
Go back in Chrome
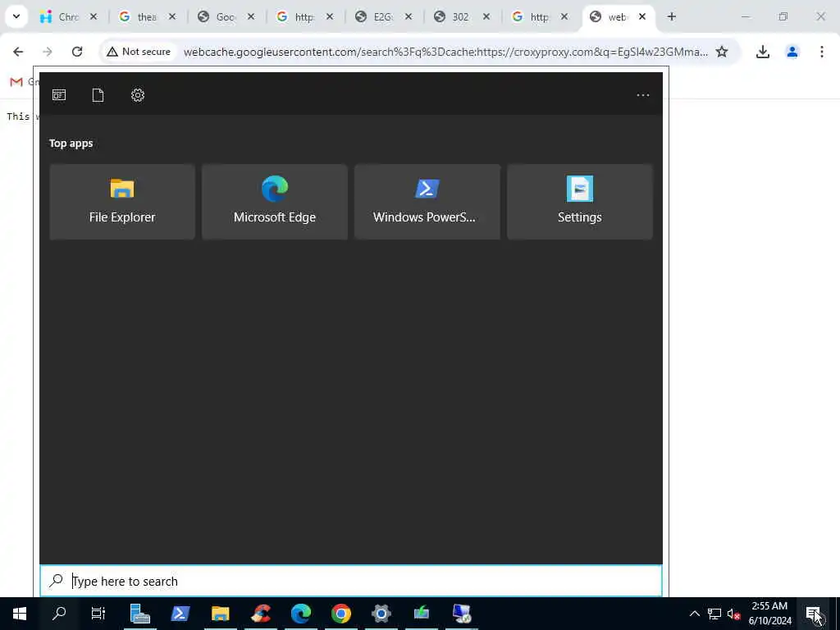pyautogui.click(x=18, y=52)
